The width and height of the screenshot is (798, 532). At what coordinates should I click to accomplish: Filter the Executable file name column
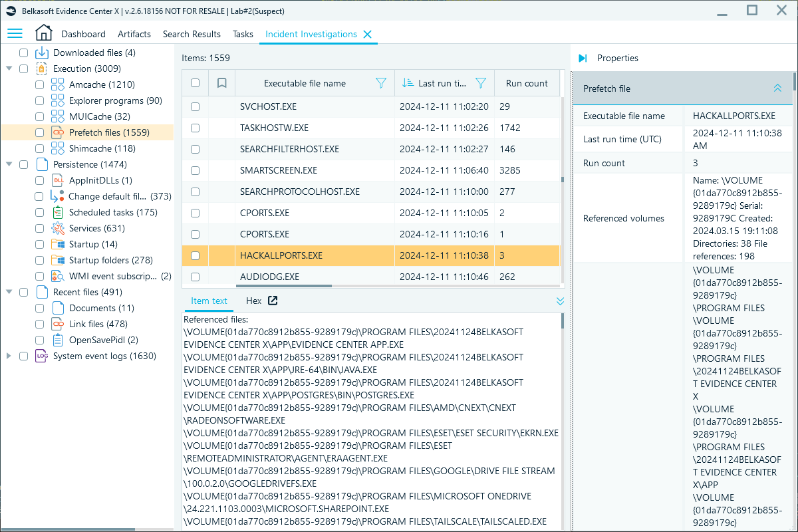(381, 83)
